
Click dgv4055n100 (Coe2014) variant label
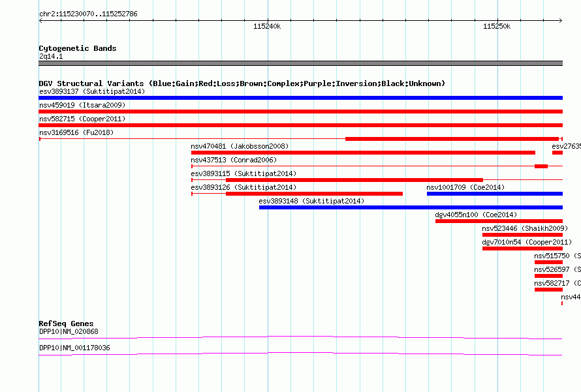coord(476,215)
